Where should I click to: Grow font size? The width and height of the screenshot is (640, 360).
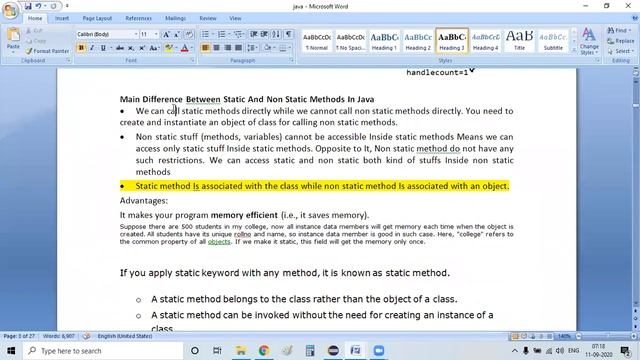click(166, 35)
